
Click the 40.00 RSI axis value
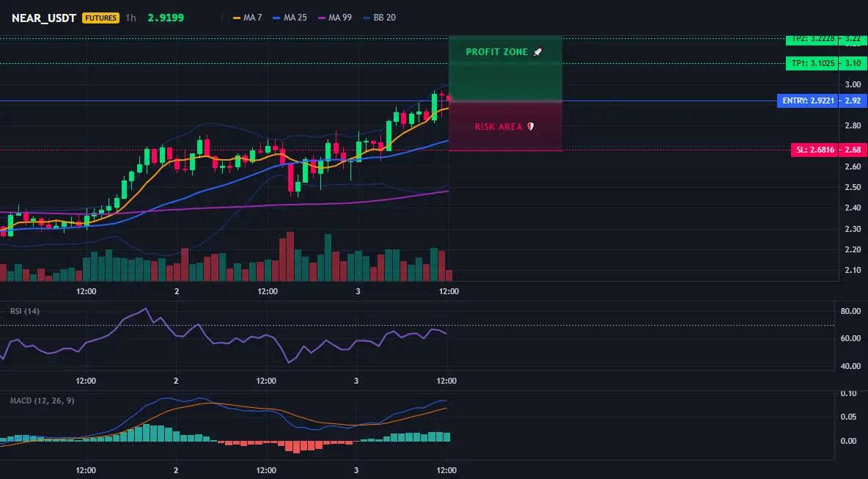coord(850,366)
